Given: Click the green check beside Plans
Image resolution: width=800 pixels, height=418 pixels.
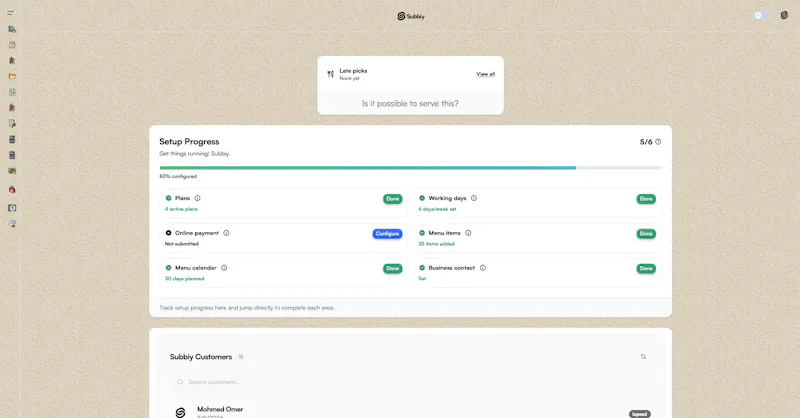Looking at the screenshot, I should pyautogui.click(x=168, y=198).
